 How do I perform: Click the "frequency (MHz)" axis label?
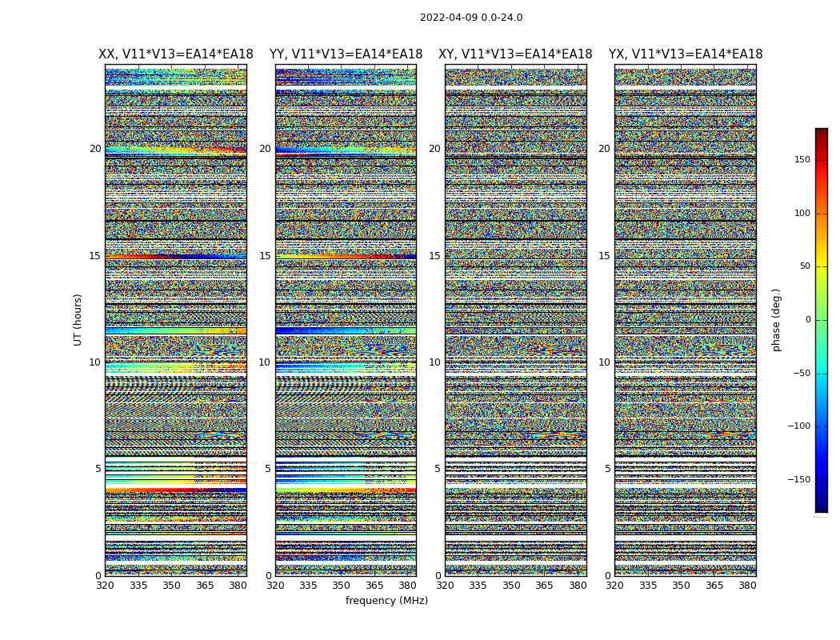(x=386, y=600)
